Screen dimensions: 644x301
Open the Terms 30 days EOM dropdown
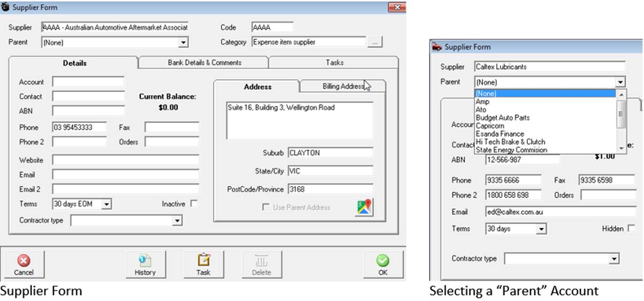[107, 204]
